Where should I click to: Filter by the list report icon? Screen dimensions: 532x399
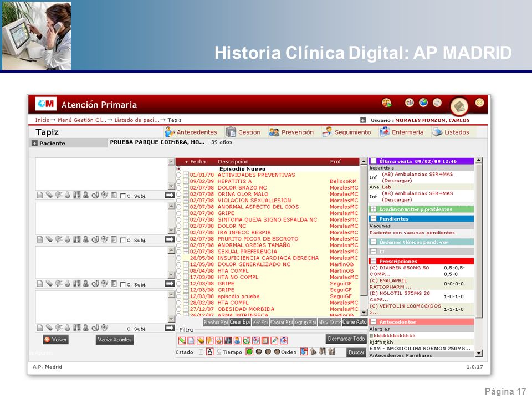click(265, 340)
